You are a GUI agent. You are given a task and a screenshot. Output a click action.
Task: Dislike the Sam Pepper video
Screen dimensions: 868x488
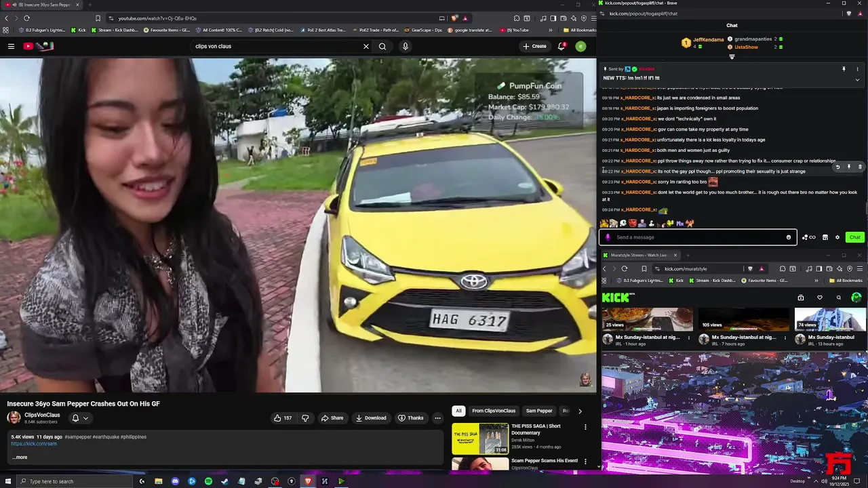[305, 418]
